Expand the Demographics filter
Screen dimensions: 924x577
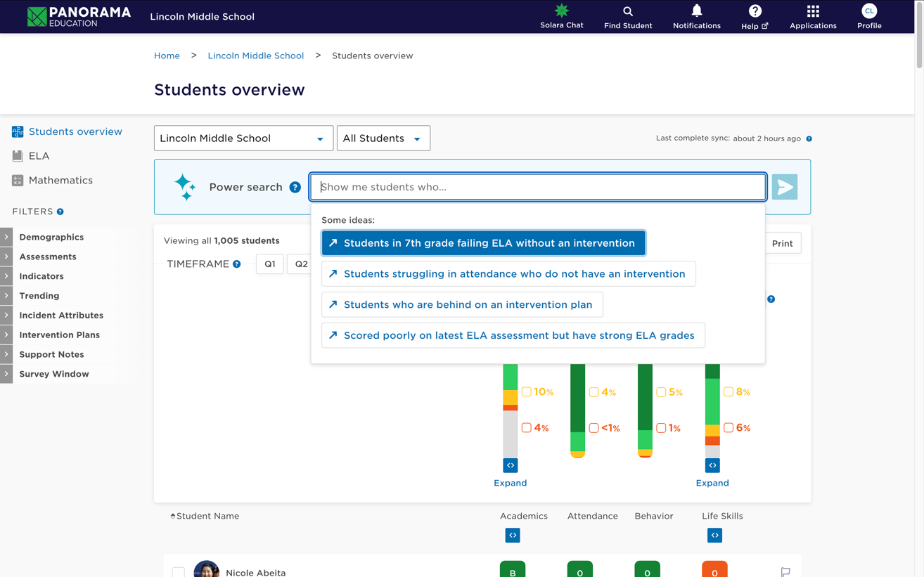51,238
